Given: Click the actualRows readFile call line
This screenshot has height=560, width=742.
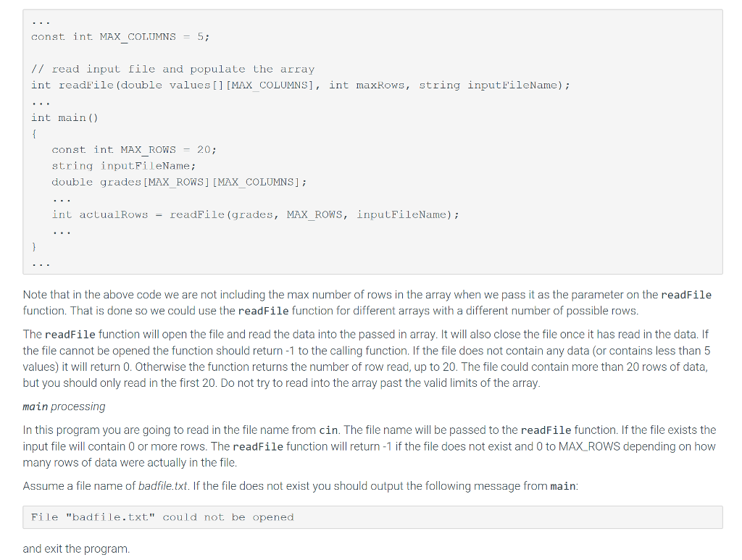Looking at the screenshot, I should coord(256,214).
